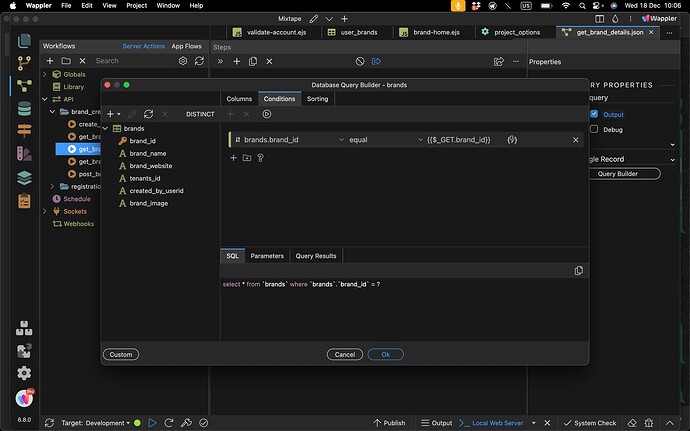
Task: Expand the registration folder node
Action: [52, 186]
